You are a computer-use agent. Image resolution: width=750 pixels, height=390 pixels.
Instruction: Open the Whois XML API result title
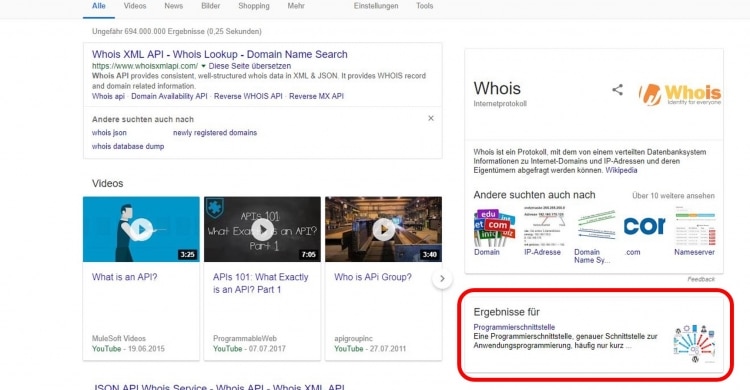pos(220,55)
